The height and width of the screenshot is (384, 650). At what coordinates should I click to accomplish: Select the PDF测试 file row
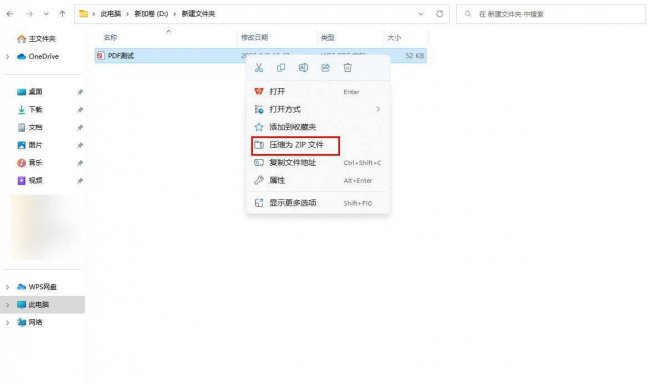(261, 56)
